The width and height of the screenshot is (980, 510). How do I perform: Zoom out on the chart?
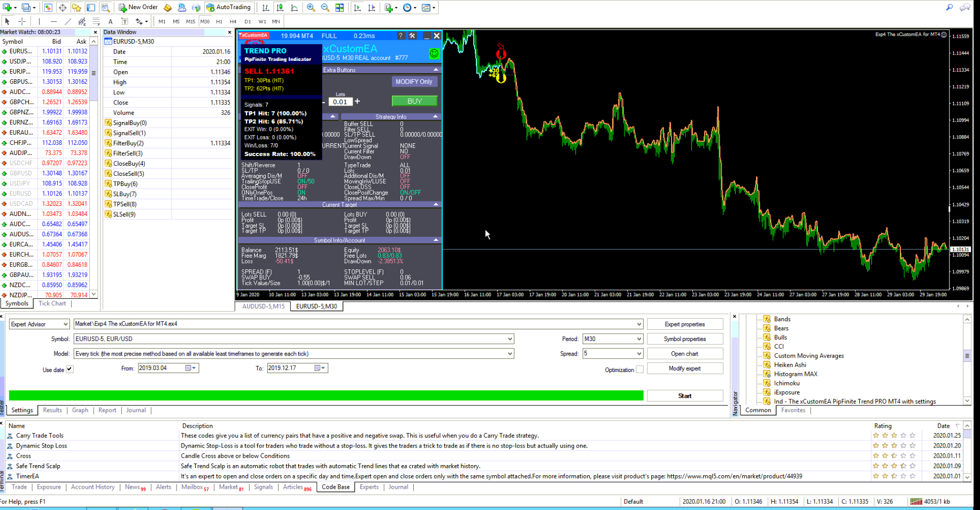click(x=325, y=7)
